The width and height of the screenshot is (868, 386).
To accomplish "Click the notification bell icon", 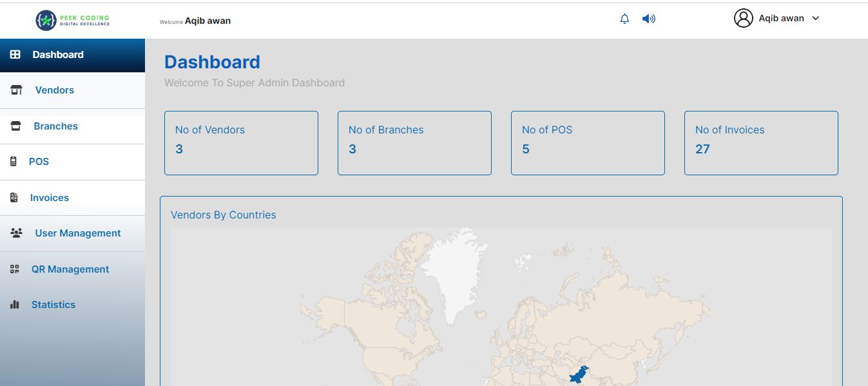I will coord(624,19).
